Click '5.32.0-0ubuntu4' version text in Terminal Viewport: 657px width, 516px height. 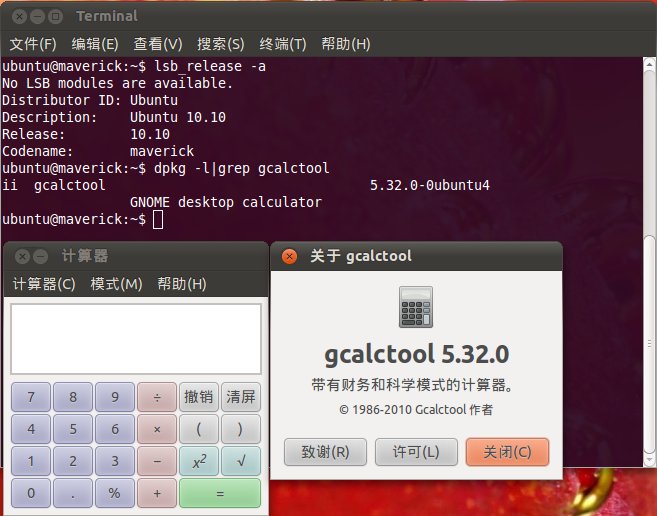click(x=430, y=185)
